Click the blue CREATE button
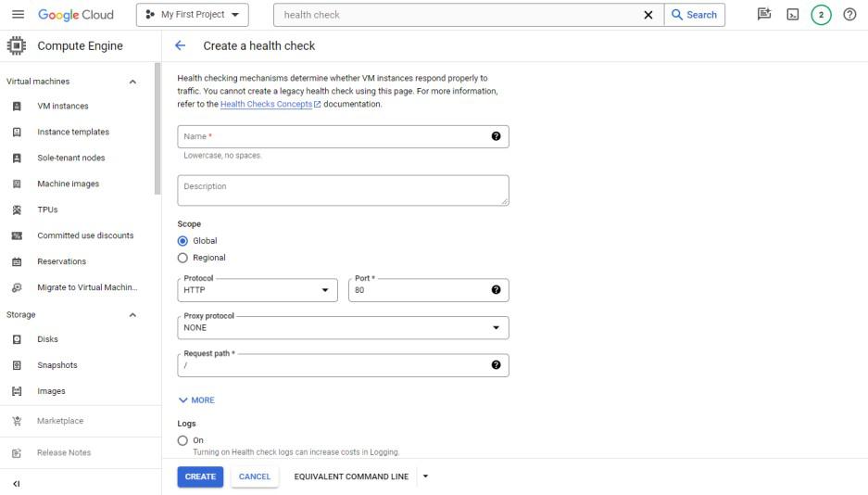The height and width of the screenshot is (495, 868). tap(200, 476)
